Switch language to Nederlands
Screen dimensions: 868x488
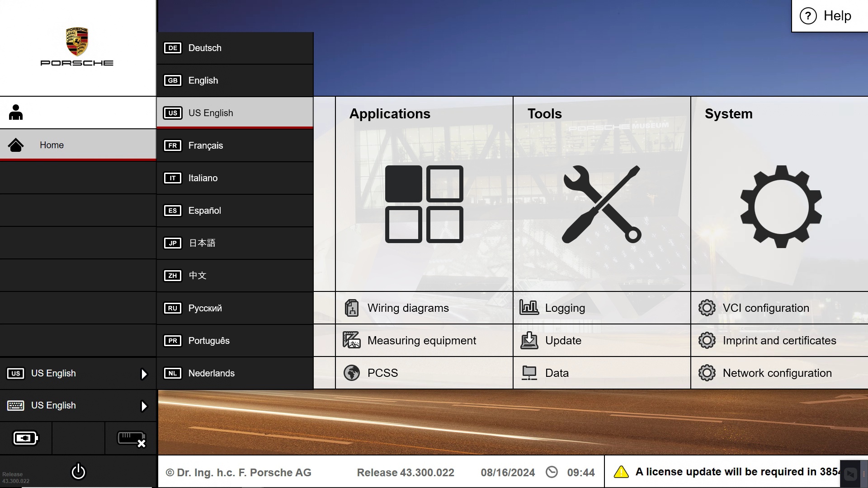coord(235,373)
